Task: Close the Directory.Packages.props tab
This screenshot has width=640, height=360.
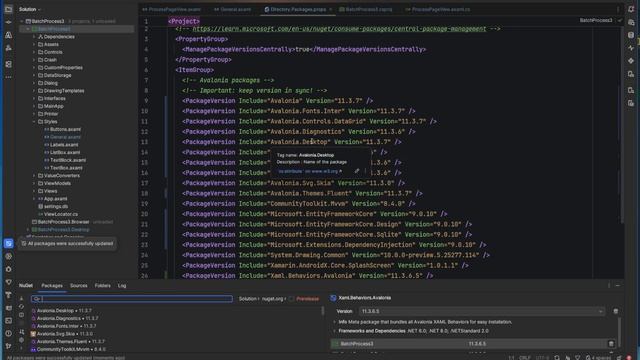Action: (x=330, y=9)
